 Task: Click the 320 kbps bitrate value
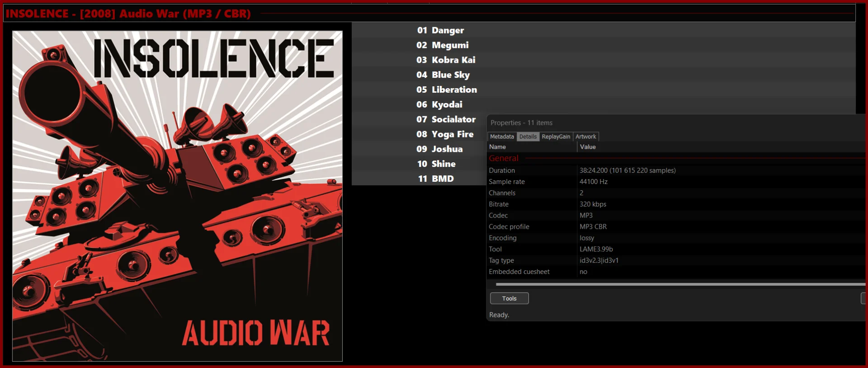(593, 204)
